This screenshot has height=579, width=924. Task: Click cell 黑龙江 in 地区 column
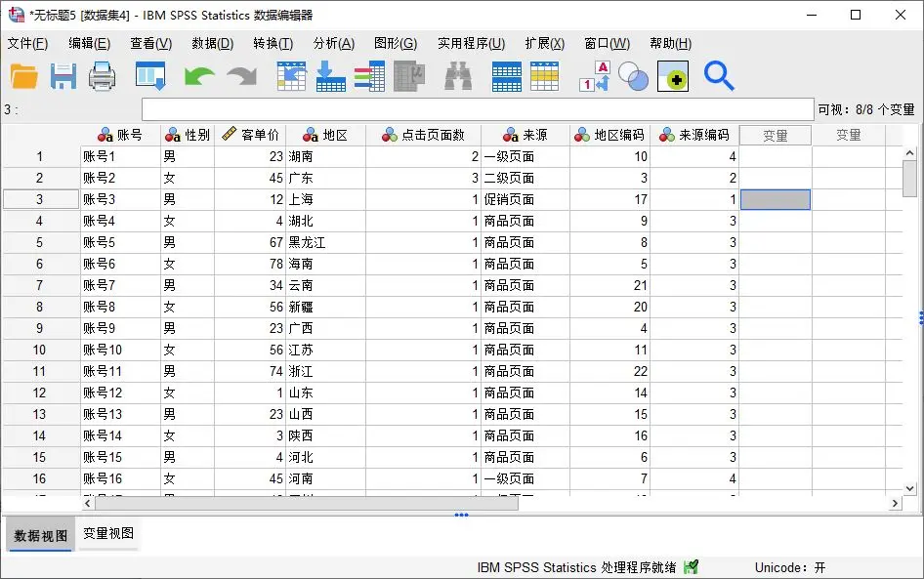325,242
